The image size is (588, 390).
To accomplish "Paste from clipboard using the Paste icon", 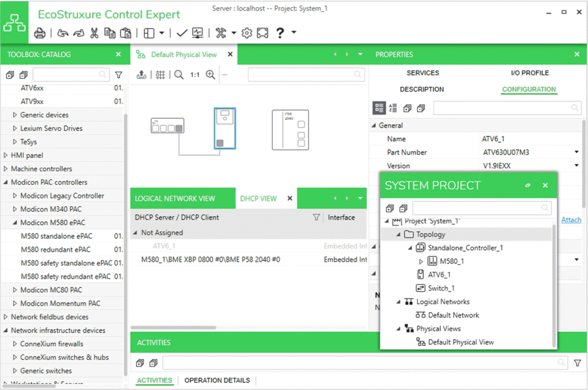I will (x=126, y=33).
